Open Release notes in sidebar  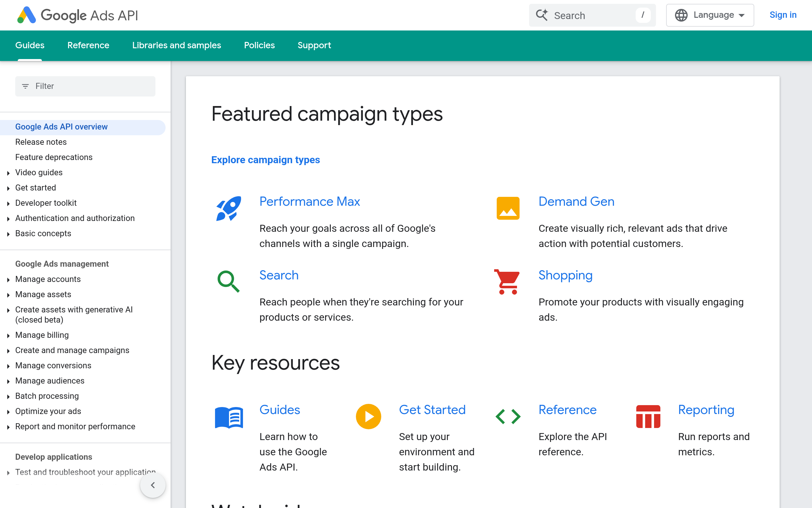(x=41, y=142)
